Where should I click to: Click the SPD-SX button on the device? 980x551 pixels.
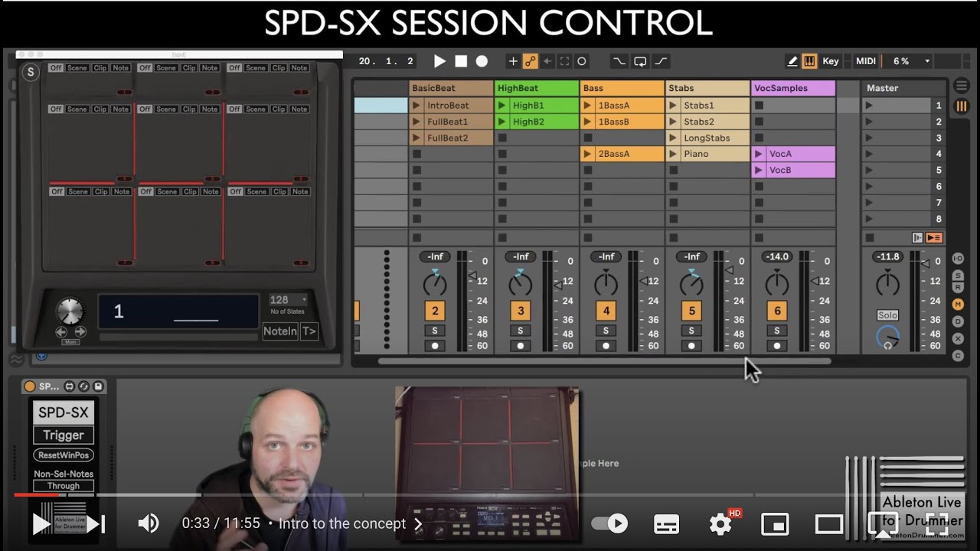pos(64,412)
